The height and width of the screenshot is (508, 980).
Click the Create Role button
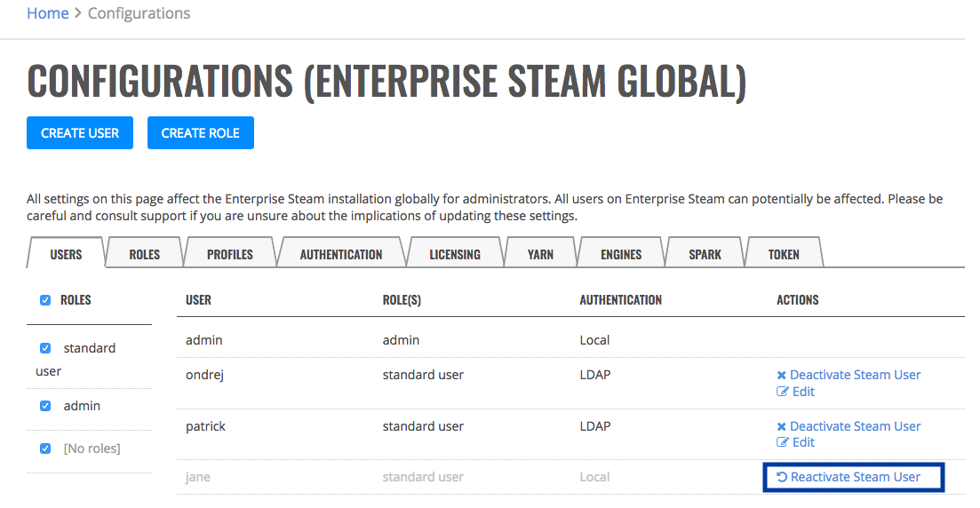[201, 133]
